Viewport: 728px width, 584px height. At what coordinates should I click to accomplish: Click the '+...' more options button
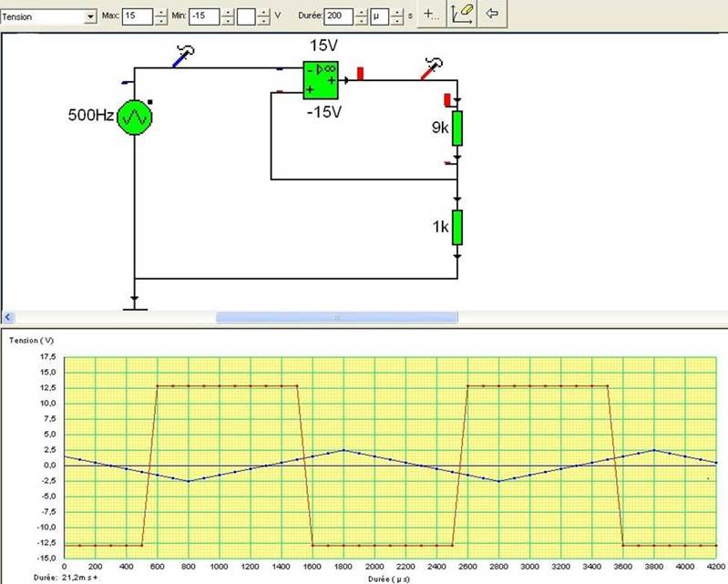pyautogui.click(x=431, y=14)
